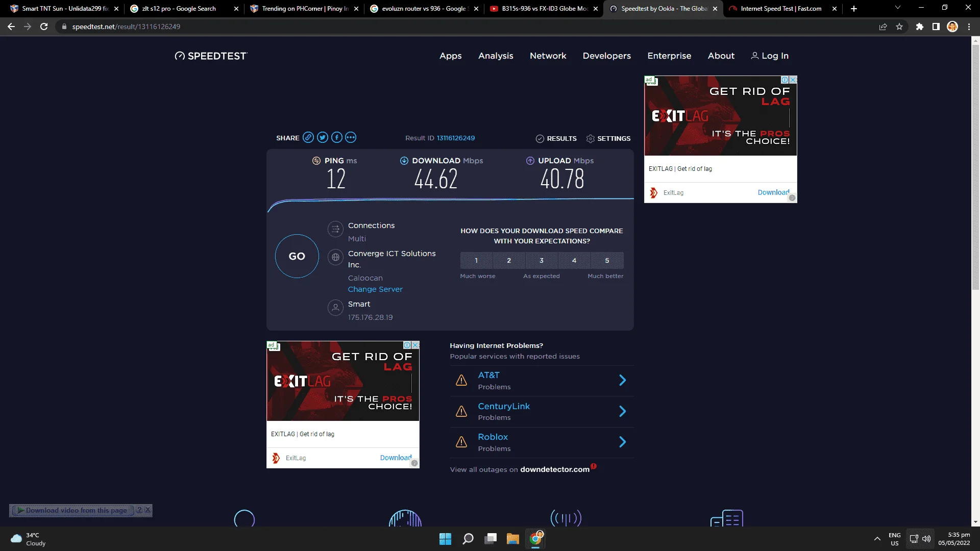Switch to zlt s12 pro Google Search tab
The image size is (980, 551).
point(184,9)
